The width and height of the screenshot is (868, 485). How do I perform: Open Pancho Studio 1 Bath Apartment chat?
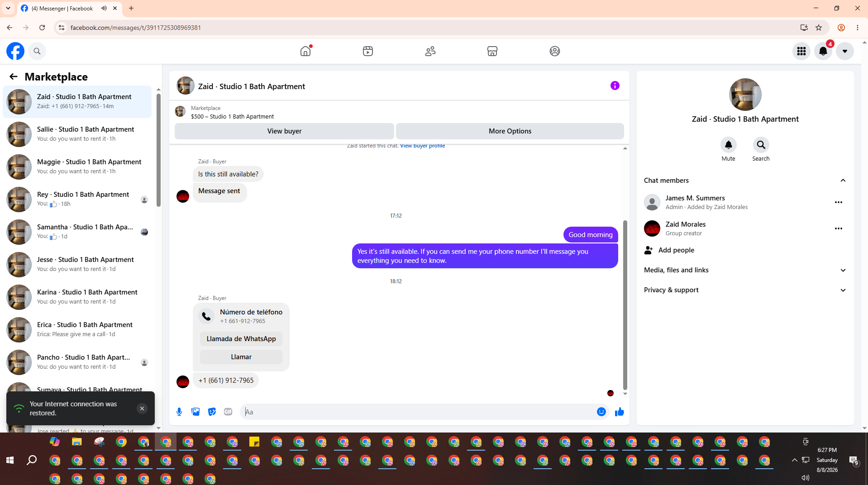(77, 362)
